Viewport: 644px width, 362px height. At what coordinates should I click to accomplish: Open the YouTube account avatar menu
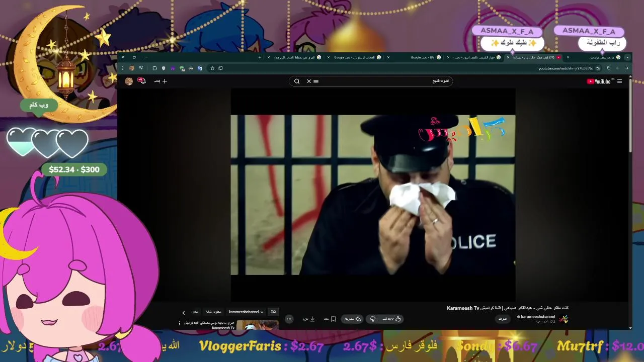coord(129,81)
